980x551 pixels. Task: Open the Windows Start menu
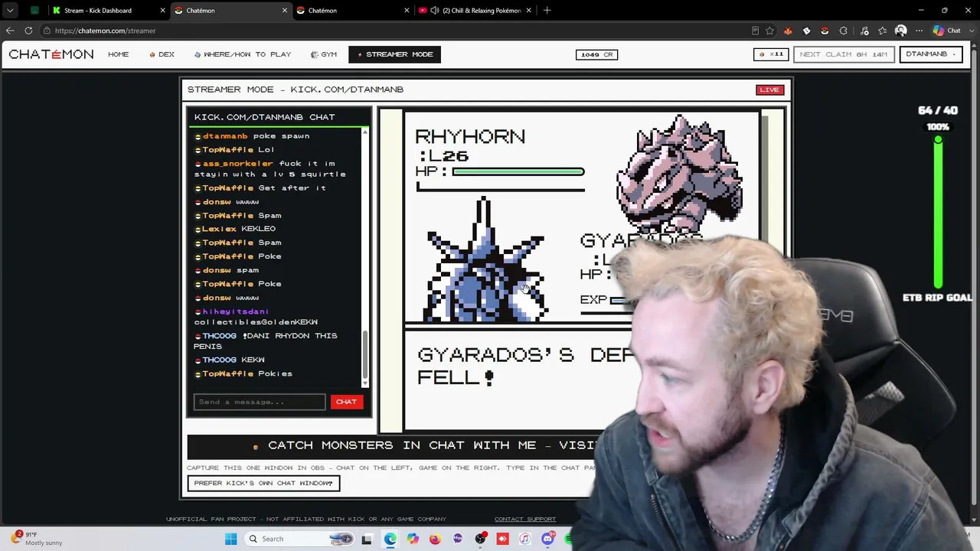click(230, 539)
